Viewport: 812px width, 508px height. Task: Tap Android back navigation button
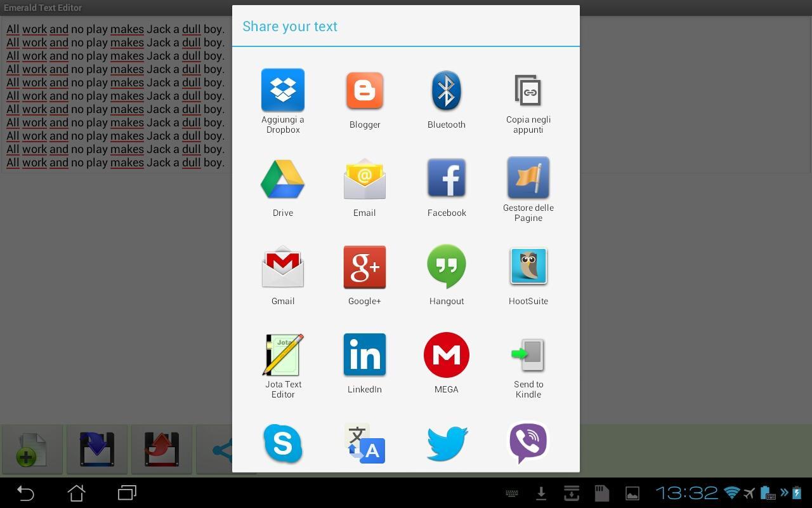pos(25,493)
